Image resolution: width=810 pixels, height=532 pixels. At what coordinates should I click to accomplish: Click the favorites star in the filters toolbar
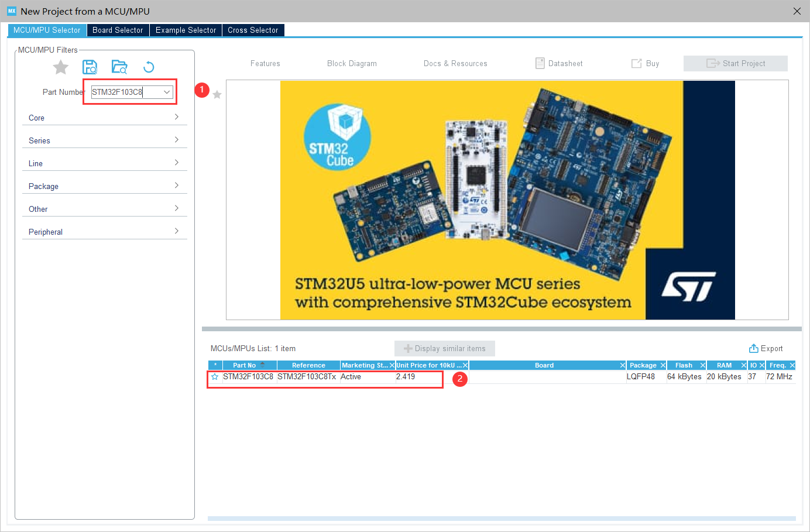(x=60, y=67)
